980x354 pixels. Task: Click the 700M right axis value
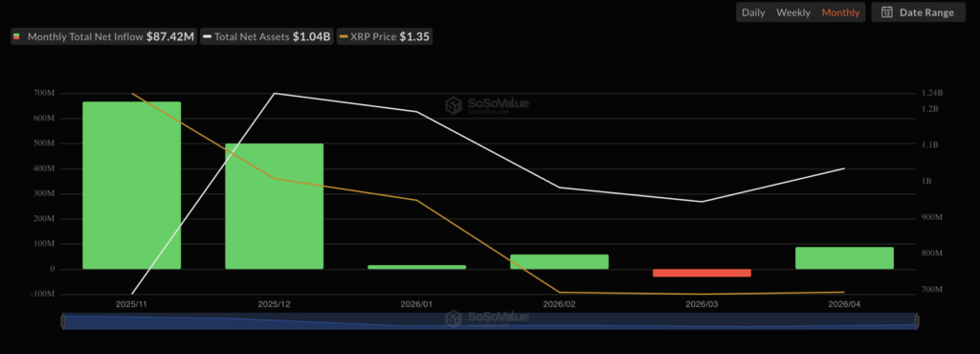932,290
